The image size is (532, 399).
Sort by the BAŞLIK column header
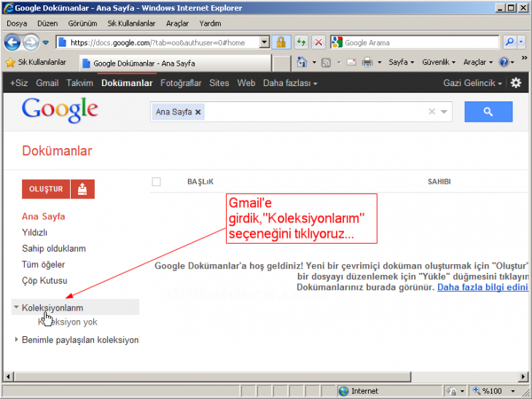pyautogui.click(x=200, y=182)
